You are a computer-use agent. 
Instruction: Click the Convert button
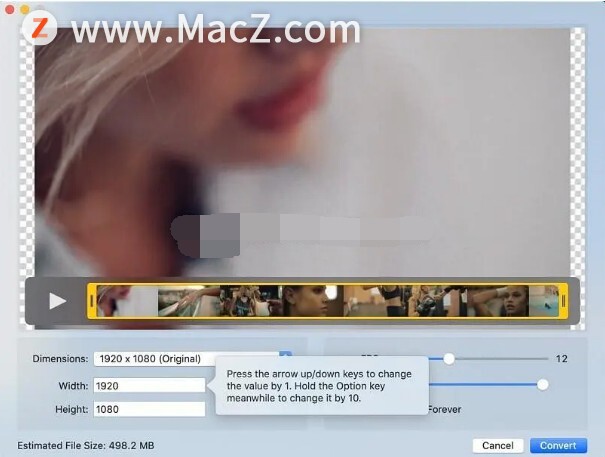[x=558, y=445]
